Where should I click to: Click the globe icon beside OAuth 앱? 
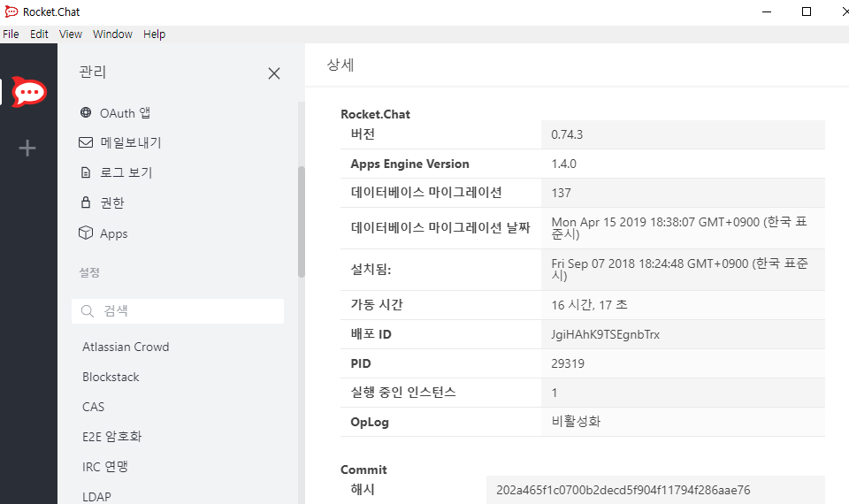(86, 112)
